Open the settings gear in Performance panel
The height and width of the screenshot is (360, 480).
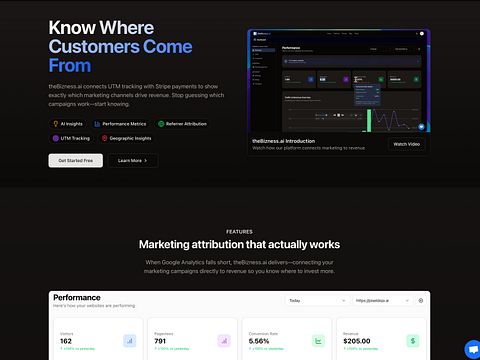click(421, 301)
